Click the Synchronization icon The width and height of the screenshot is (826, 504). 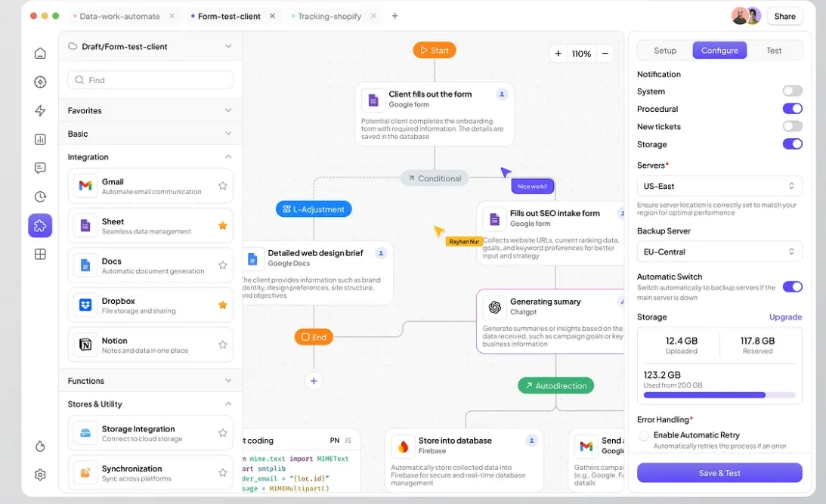pos(85,472)
